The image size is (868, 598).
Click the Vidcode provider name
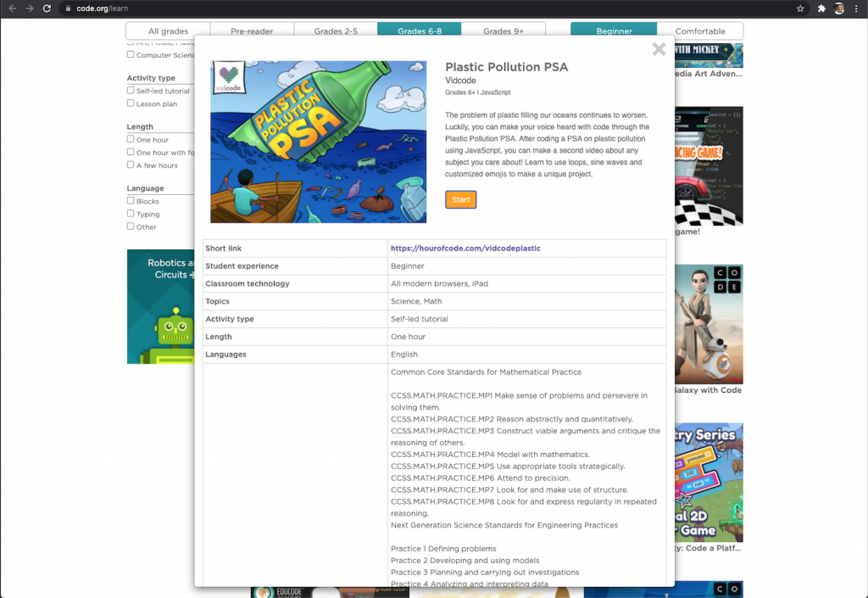460,81
